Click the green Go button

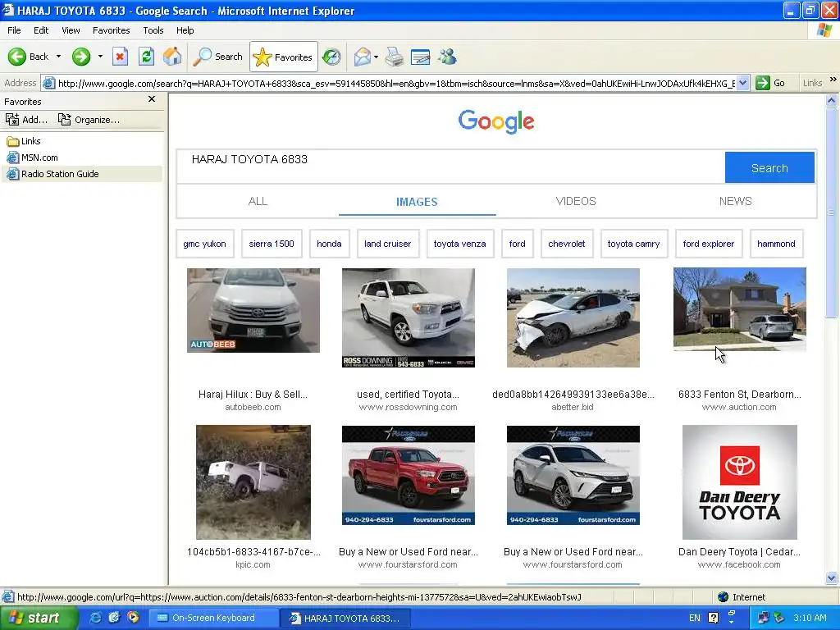click(770, 83)
